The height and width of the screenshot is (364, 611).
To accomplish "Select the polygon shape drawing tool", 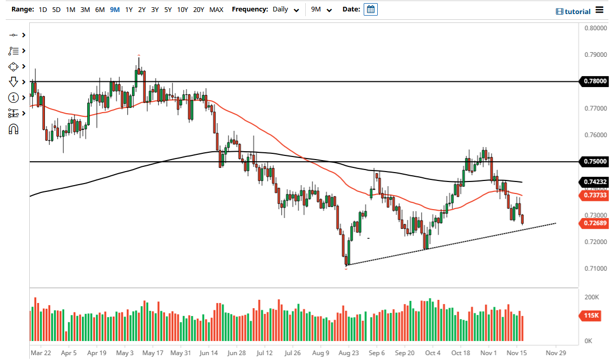I will (x=13, y=66).
